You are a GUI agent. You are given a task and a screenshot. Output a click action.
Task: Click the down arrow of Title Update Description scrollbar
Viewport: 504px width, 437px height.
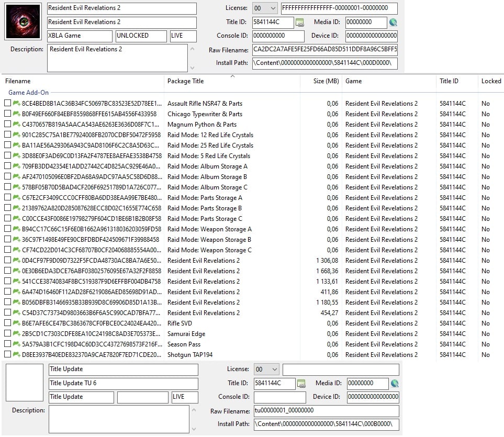pos(194,429)
